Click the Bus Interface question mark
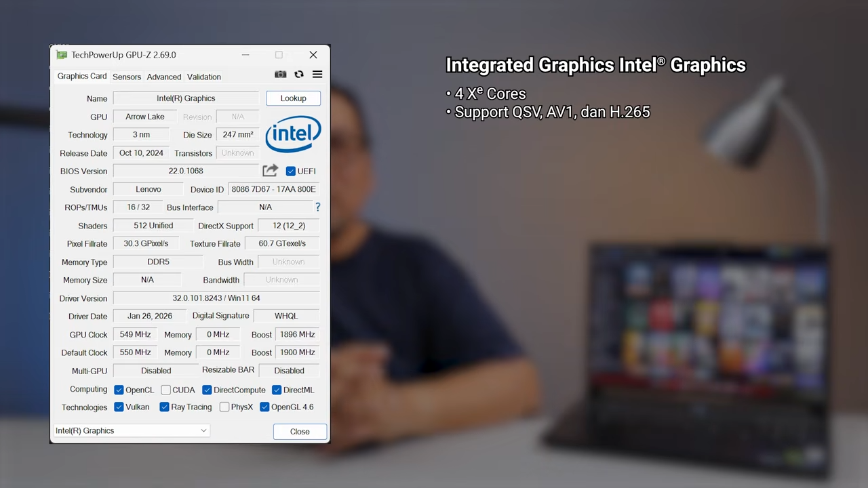The height and width of the screenshot is (488, 868). (x=317, y=207)
